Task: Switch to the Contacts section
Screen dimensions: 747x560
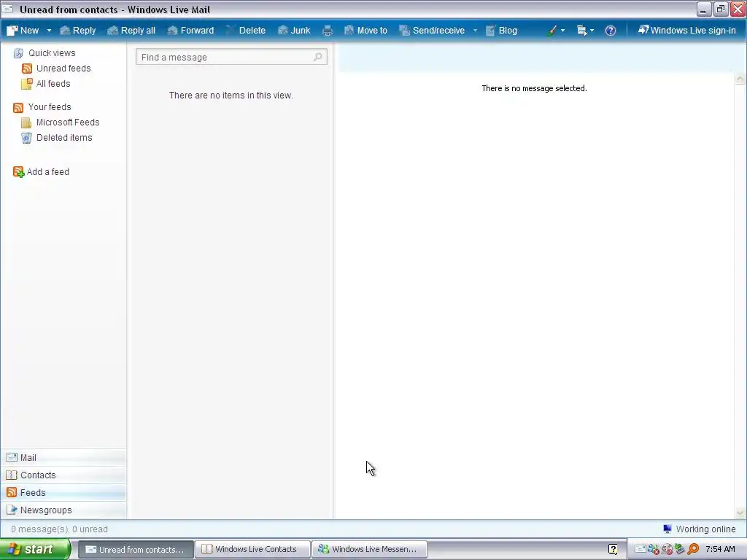Action: click(x=63, y=475)
